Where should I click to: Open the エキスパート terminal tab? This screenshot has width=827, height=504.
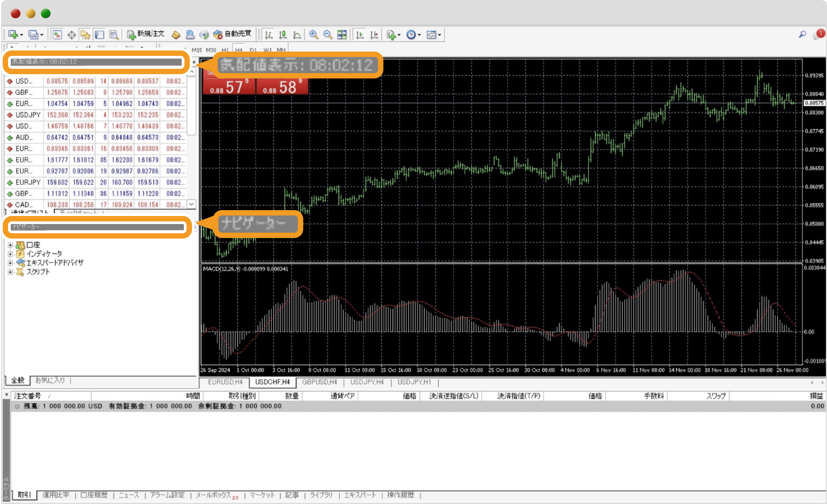pos(360,495)
